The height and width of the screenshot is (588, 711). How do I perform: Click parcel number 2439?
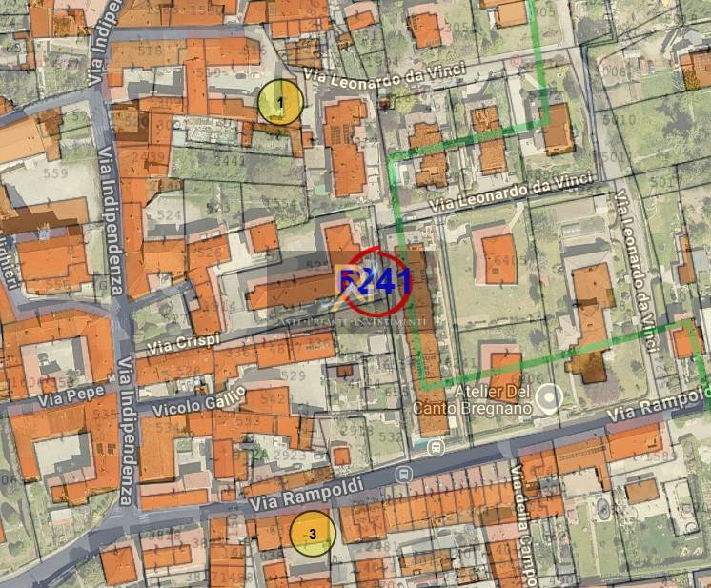149,157
